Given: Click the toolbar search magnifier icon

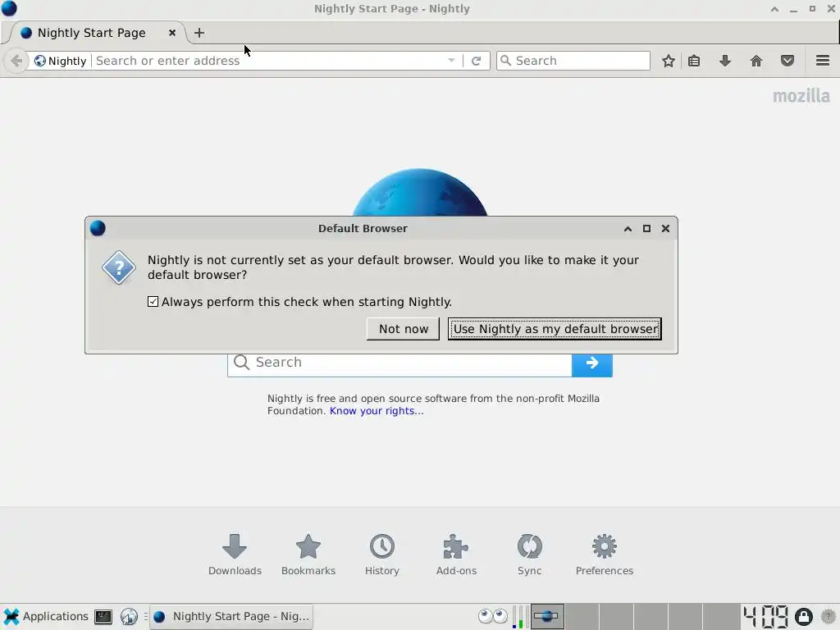Looking at the screenshot, I should (505, 61).
